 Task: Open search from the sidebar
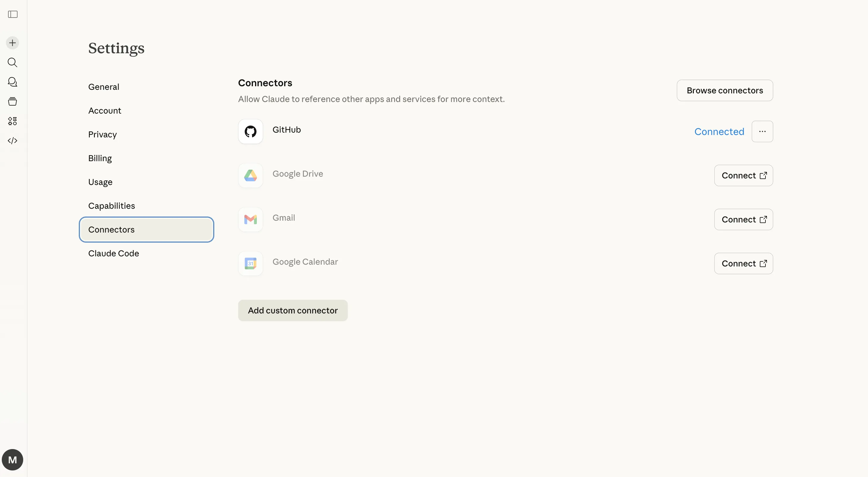(x=12, y=63)
